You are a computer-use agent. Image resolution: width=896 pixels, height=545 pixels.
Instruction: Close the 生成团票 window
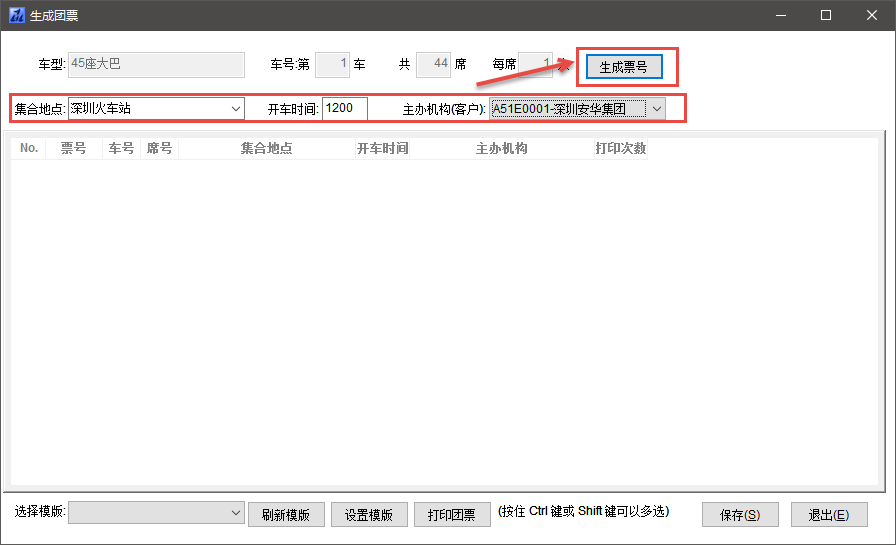coord(871,15)
